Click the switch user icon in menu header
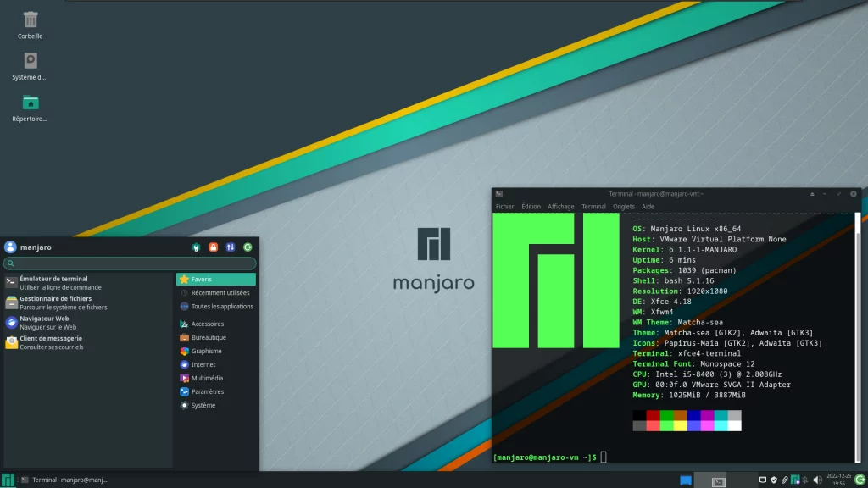Screen dimensions: 868x488 coord(231,247)
